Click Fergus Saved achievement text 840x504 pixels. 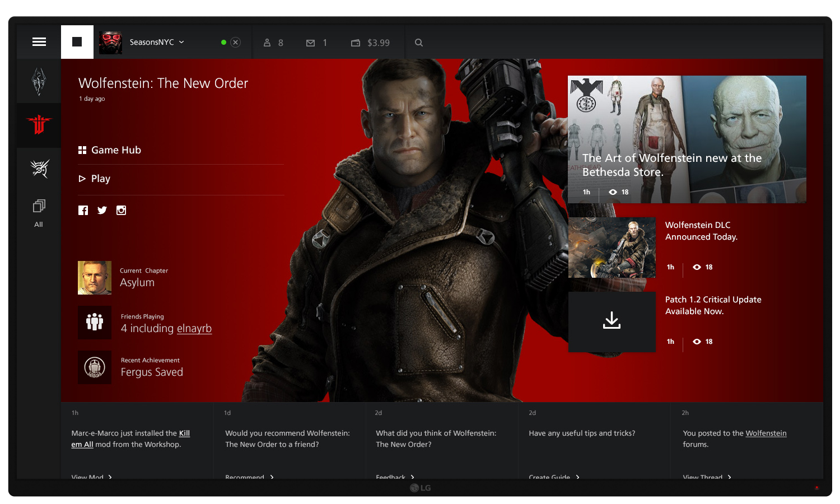(x=152, y=372)
